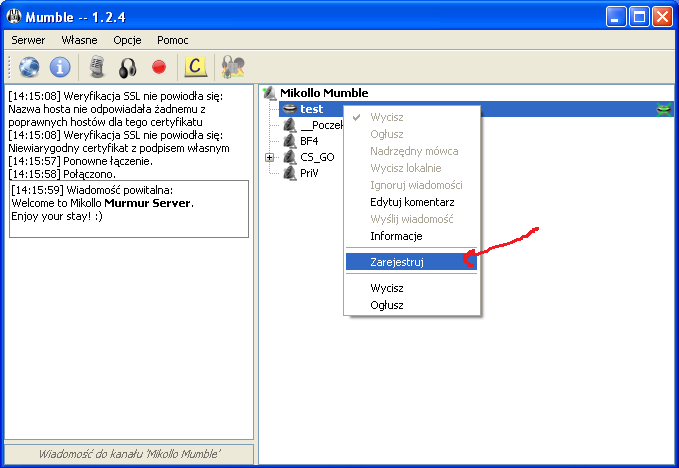The image size is (679, 468).
Task: Open the Własne menu
Action: pyautogui.click(x=80, y=40)
